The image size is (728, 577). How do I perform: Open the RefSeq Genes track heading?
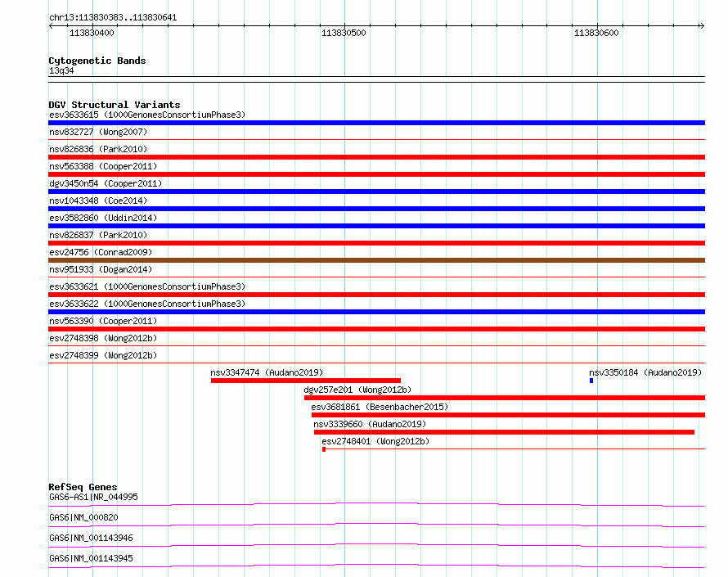[x=83, y=487]
